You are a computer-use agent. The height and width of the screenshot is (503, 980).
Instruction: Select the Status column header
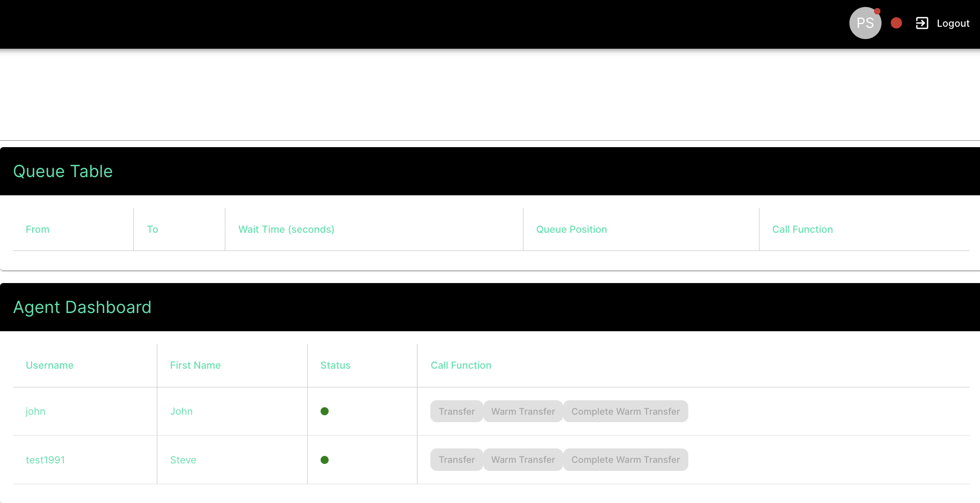tap(335, 365)
